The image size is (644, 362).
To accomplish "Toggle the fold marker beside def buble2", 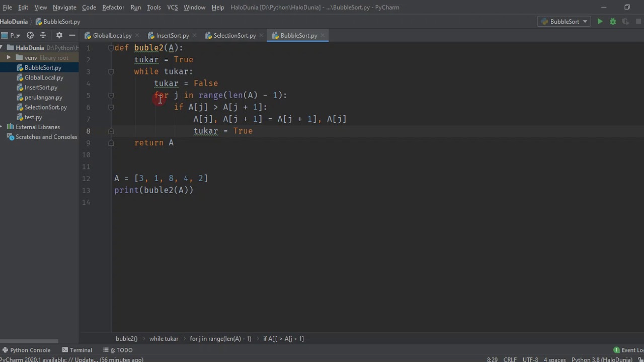I will coord(111,48).
